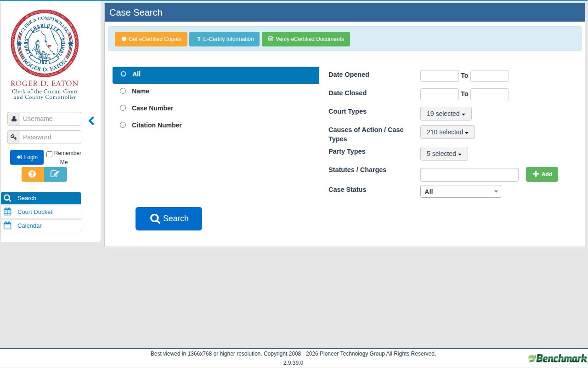This screenshot has width=588, height=368.
Task: Click the Get eCertified Copies button
Action: pos(151,39)
